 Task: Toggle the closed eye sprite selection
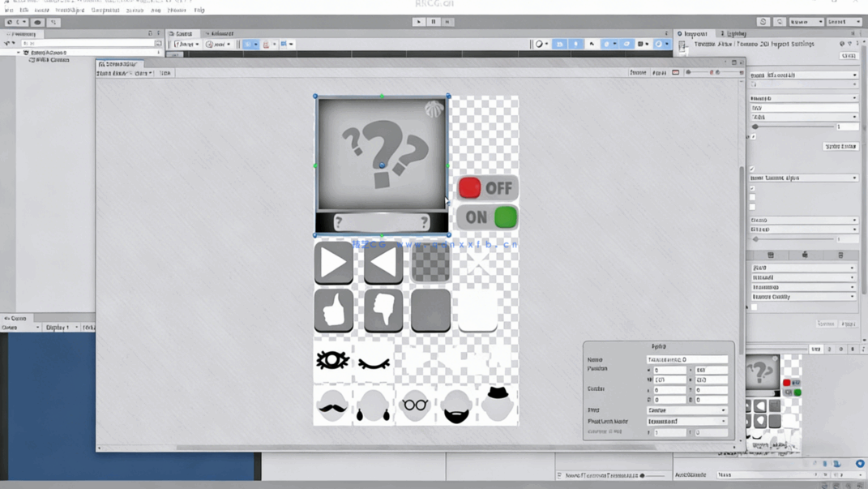[x=373, y=362]
